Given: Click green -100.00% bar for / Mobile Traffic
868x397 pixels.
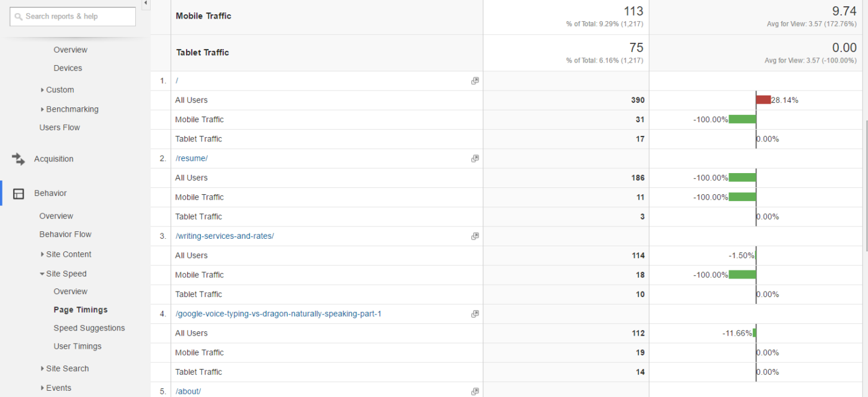Looking at the screenshot, I should click(742, 119).
